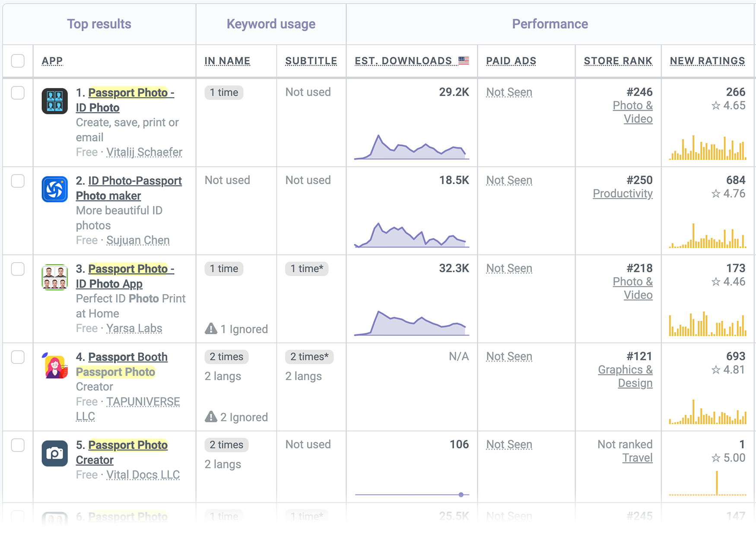Sort by Est. Downloads column header
Viewport: 756px width, 537px height.
(x=403, y=61)
